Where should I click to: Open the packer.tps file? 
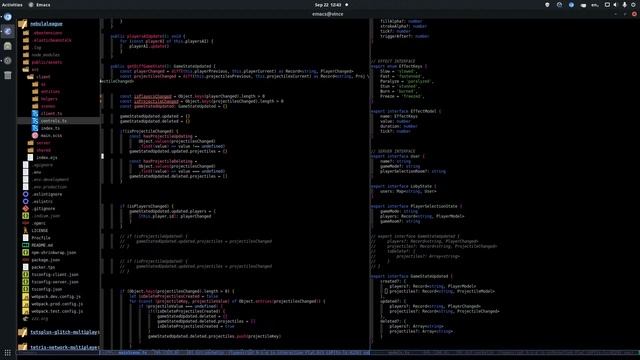click(x=43, y=267)
